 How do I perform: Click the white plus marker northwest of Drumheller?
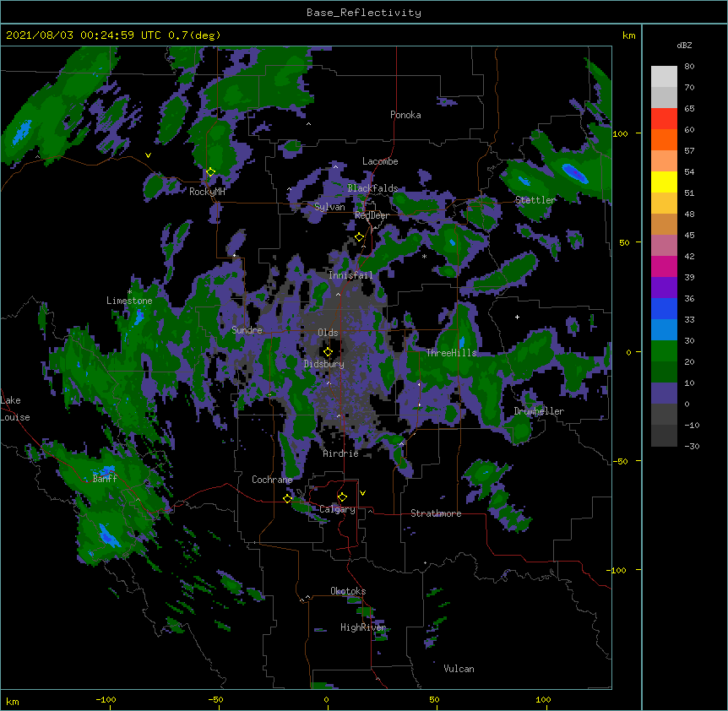(517, 317)
